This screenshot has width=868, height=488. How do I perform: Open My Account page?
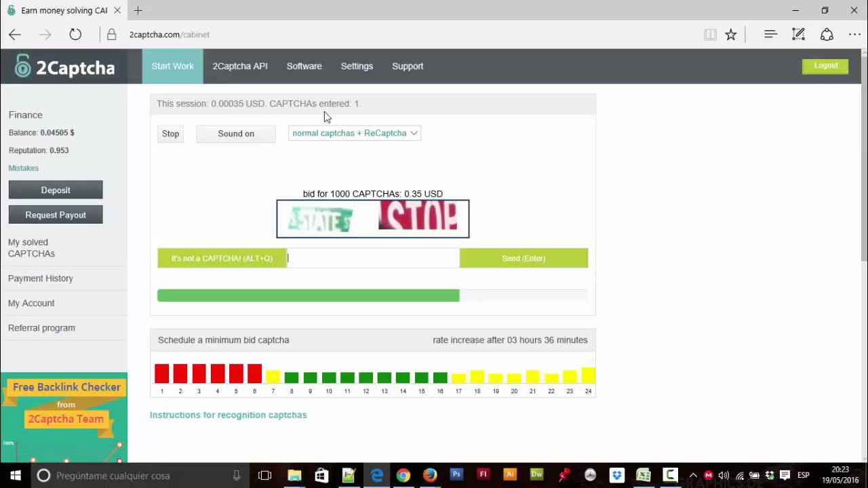(x=31, y=303)
